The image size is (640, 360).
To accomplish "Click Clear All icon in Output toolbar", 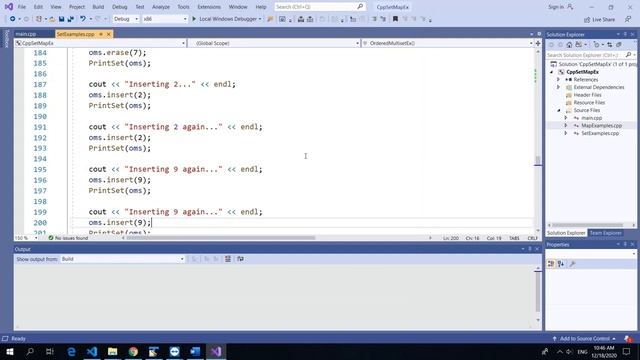I will tap(228, 259).
